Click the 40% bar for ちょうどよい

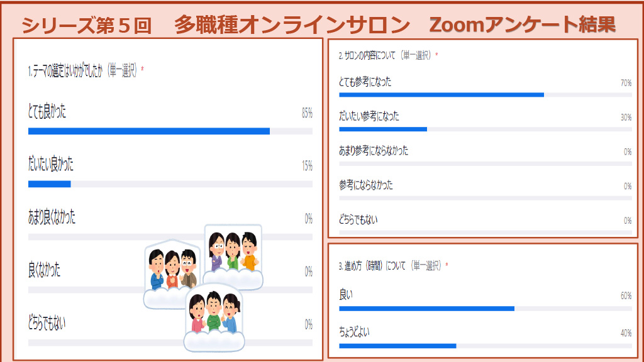point(397,345)
